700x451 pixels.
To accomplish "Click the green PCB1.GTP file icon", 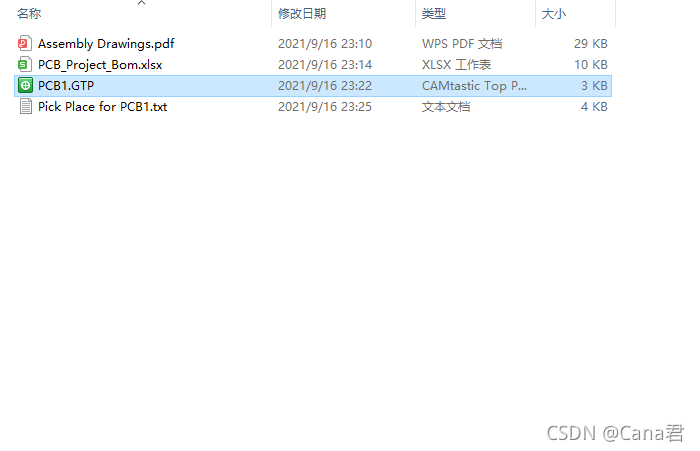I will [25, 85].
